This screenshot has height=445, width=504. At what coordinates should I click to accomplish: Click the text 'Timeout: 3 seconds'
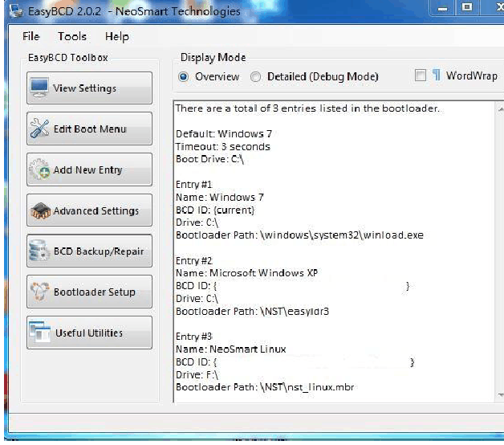(223, 147)
